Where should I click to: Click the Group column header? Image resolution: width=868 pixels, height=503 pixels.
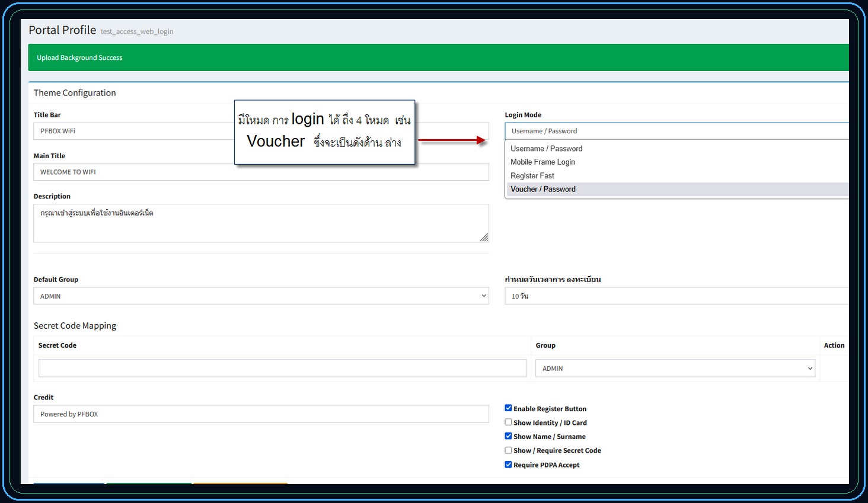pyautogui.click(x=545, y=345)
